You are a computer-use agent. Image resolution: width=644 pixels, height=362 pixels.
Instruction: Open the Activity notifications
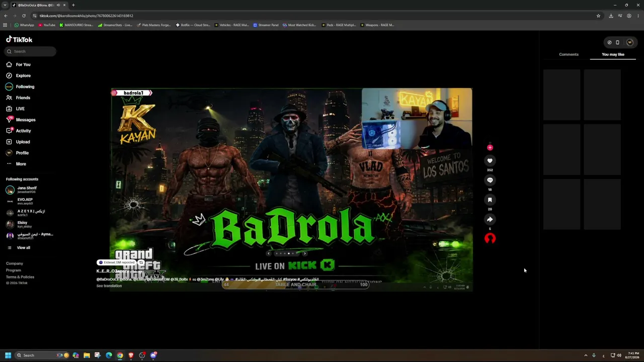pos(18,131)
